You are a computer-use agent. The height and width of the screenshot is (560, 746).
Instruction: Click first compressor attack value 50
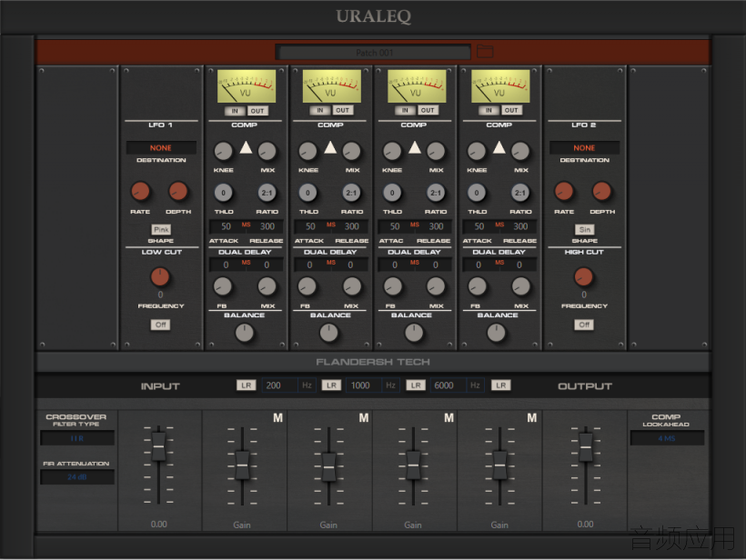tap(226, 226)
